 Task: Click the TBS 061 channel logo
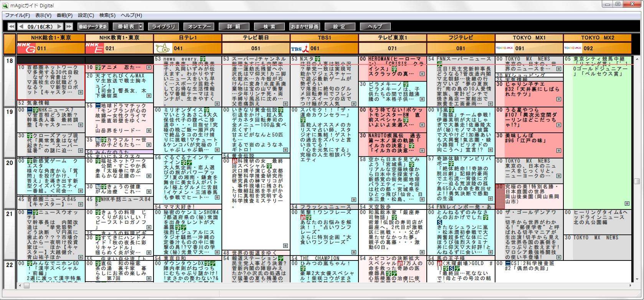pyautogui.click(x=300, y=48)
